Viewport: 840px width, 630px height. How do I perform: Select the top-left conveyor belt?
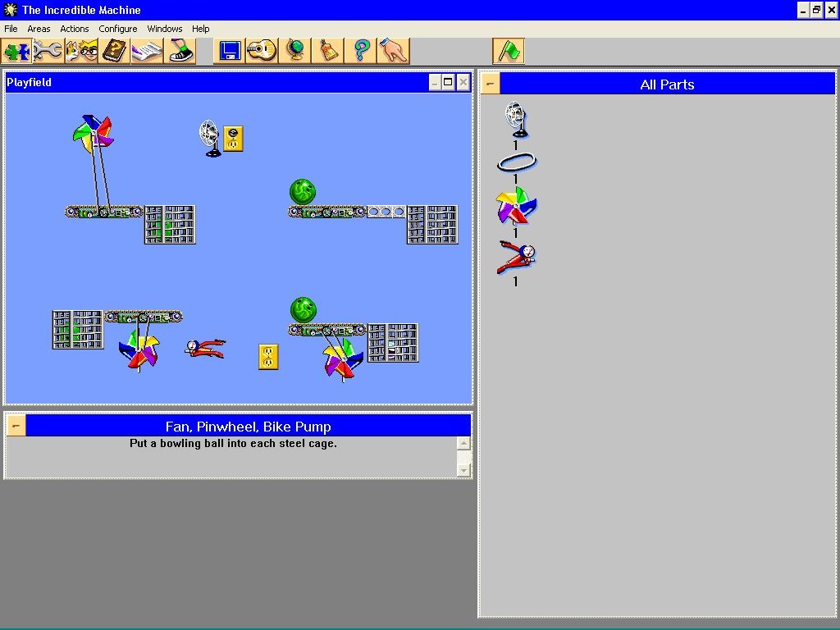pos(104,212)
